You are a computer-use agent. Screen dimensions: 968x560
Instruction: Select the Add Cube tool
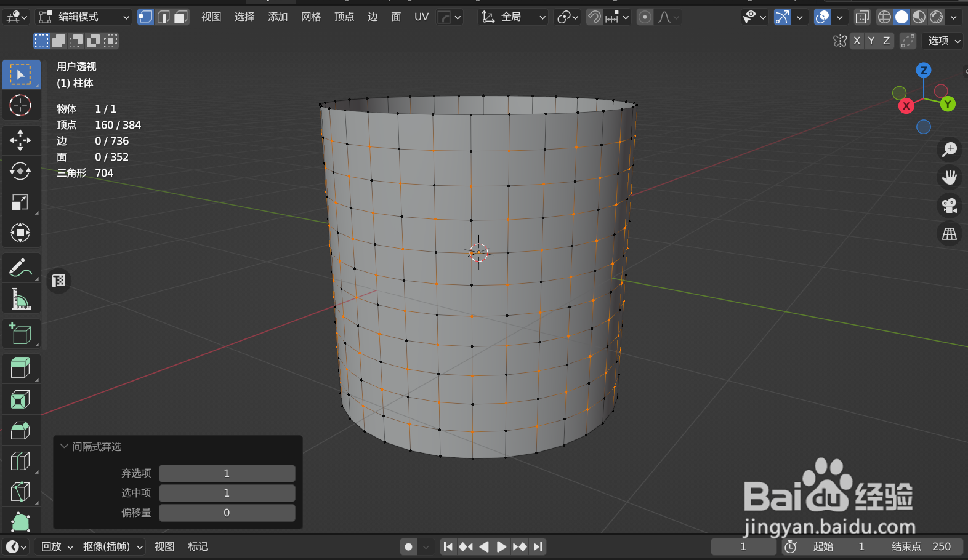point(21,334)
